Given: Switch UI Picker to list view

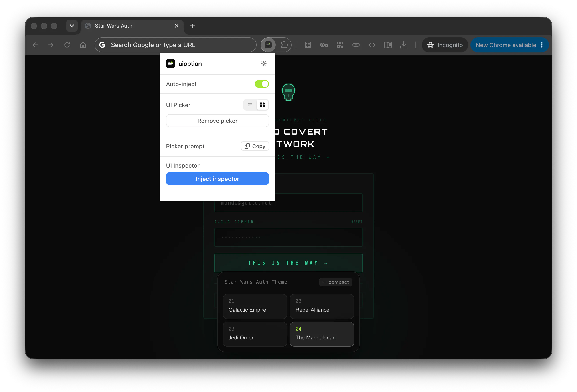Looking at the screenshot, I should tap(250, 105).
